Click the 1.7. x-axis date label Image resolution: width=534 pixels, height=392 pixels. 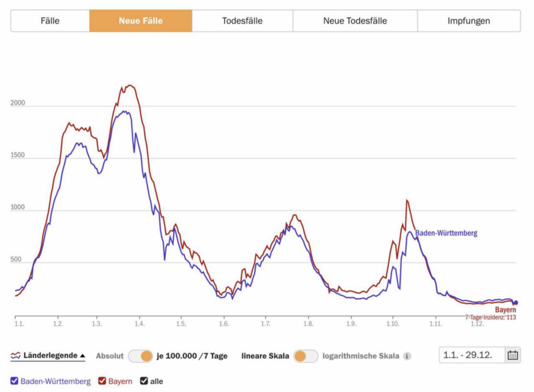tap(266, 323)
